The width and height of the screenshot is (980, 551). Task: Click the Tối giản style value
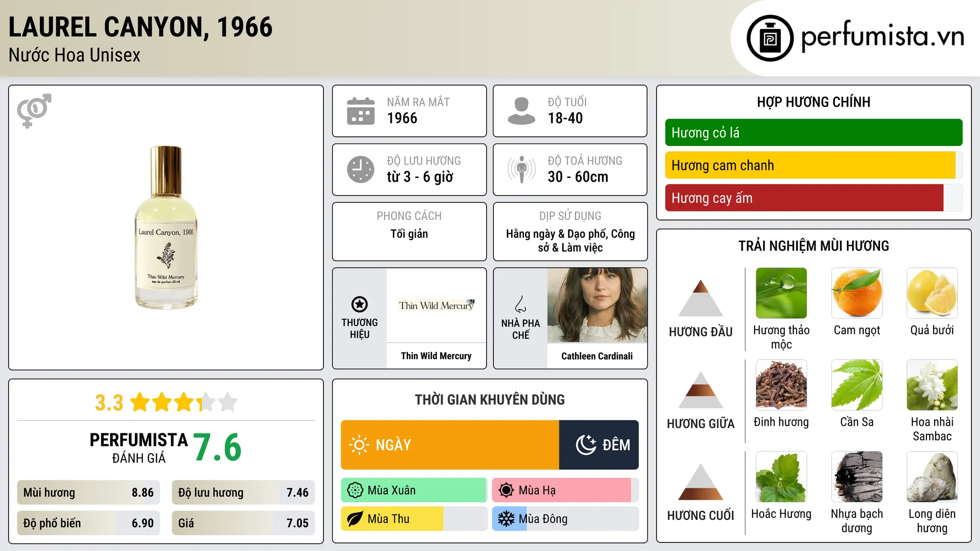pyautogui.click(x=409, y=234)
